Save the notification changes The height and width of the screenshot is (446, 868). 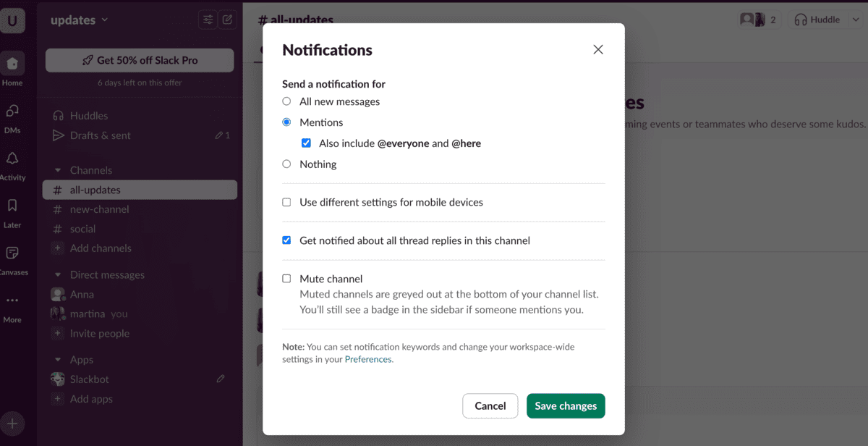[x=566, y=405]
